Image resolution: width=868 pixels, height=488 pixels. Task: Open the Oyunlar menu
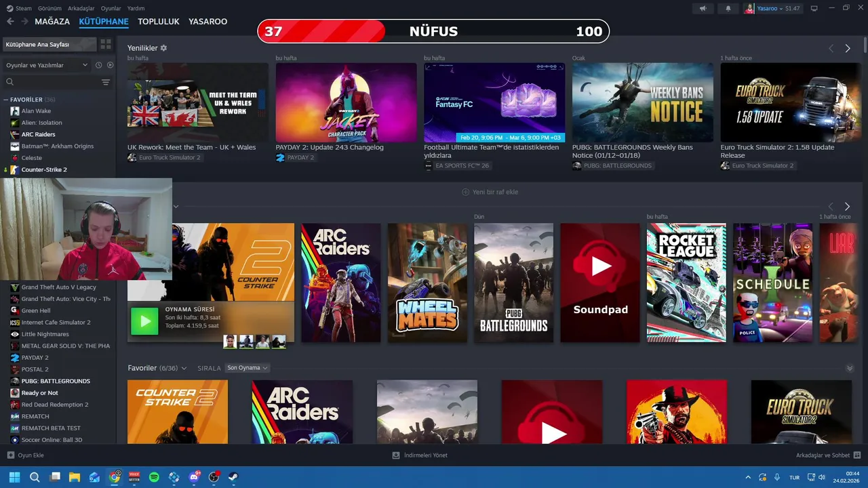click(111, 8)
